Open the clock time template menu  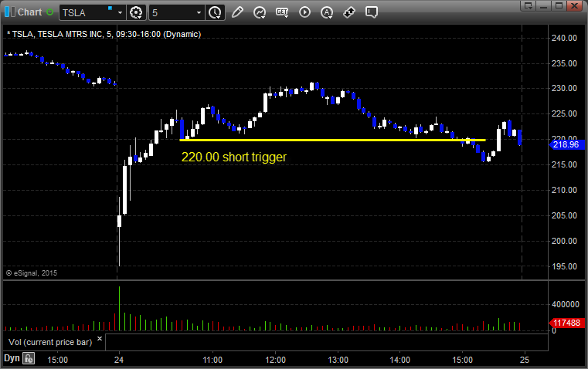[x=215, y=12]
